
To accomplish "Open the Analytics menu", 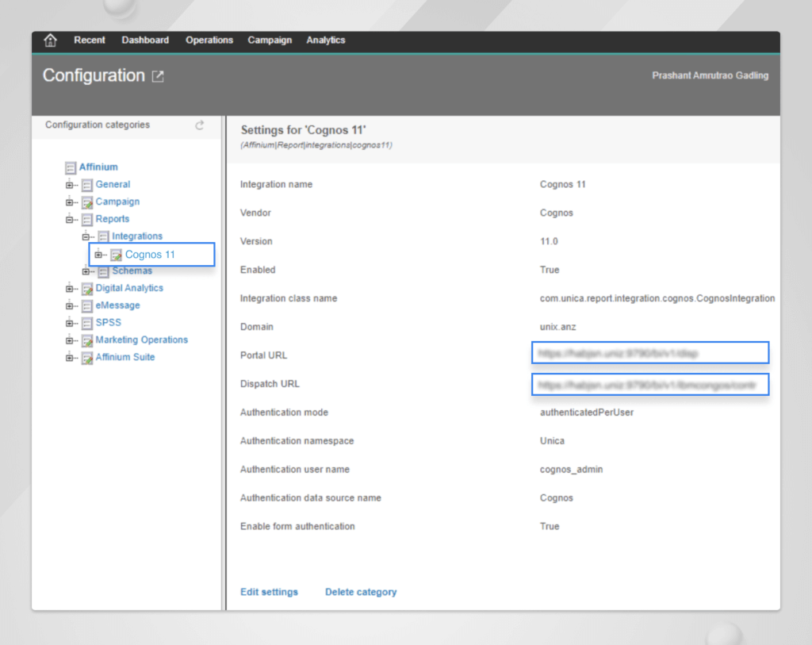I will [325, 40].
